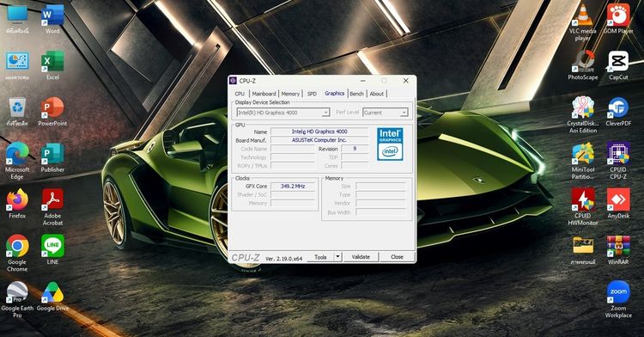This screenshot has height=337, width=644.
Task: Open the CPUID CPU-Z desktop icon
Action: (x=618, y=161)
